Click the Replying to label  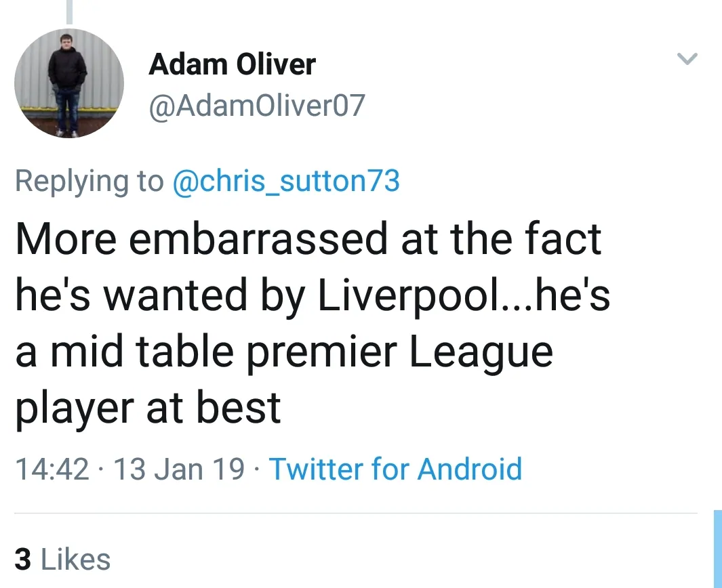(89, 181)
